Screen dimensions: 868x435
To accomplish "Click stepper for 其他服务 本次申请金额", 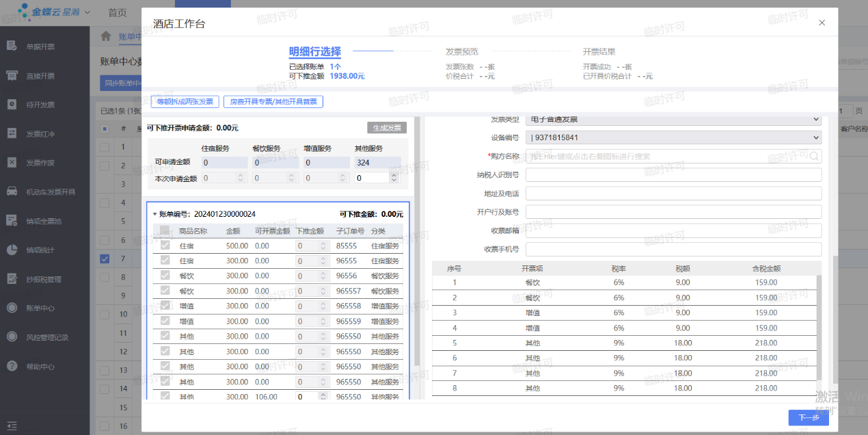I will 394,178.
